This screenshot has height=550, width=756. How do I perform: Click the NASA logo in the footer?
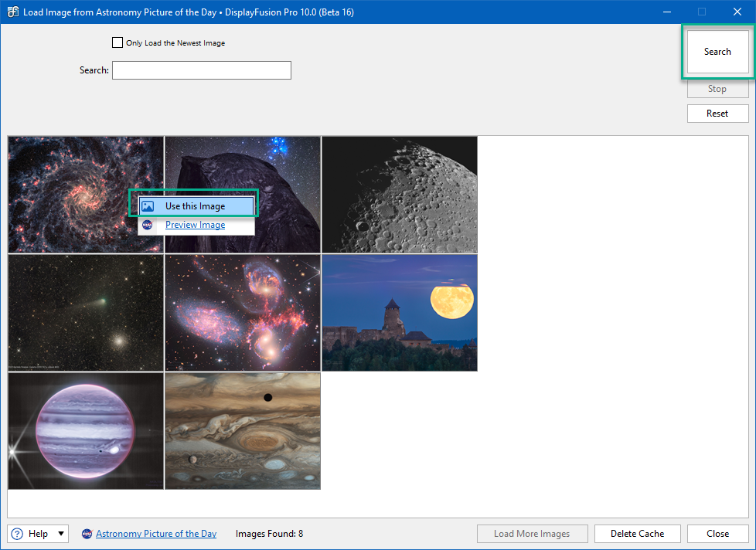pyautogui.click(x=87, y=534)
